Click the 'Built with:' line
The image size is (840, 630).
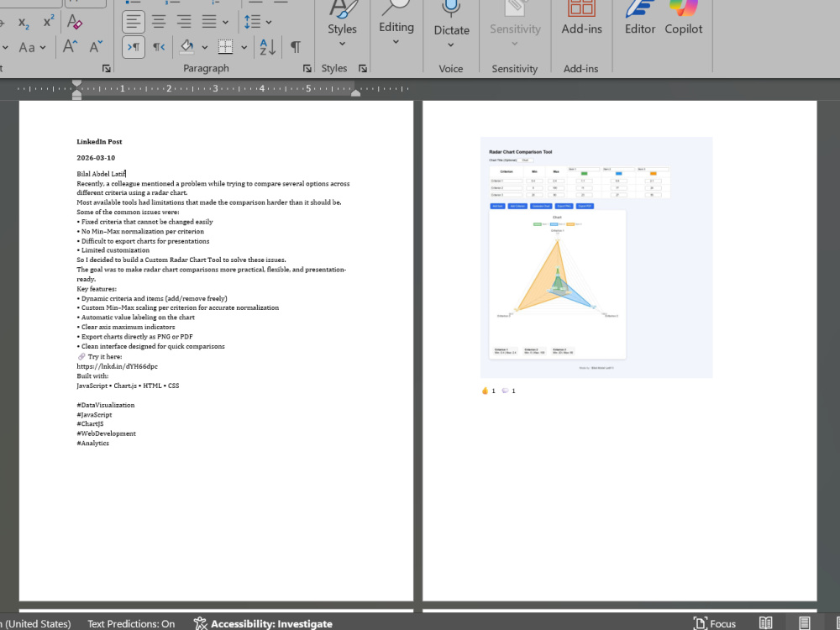tap(92, 376)
